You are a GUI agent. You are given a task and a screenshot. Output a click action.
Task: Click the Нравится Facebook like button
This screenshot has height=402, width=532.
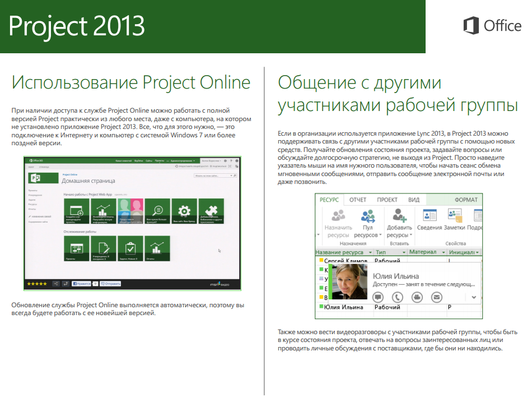click(81, 283)
